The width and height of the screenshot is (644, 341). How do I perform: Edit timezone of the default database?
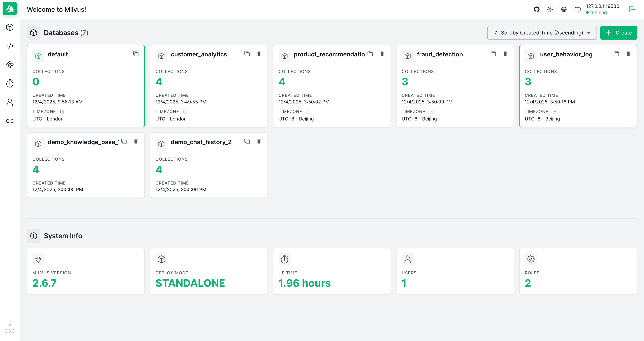[x=62, y=112]
